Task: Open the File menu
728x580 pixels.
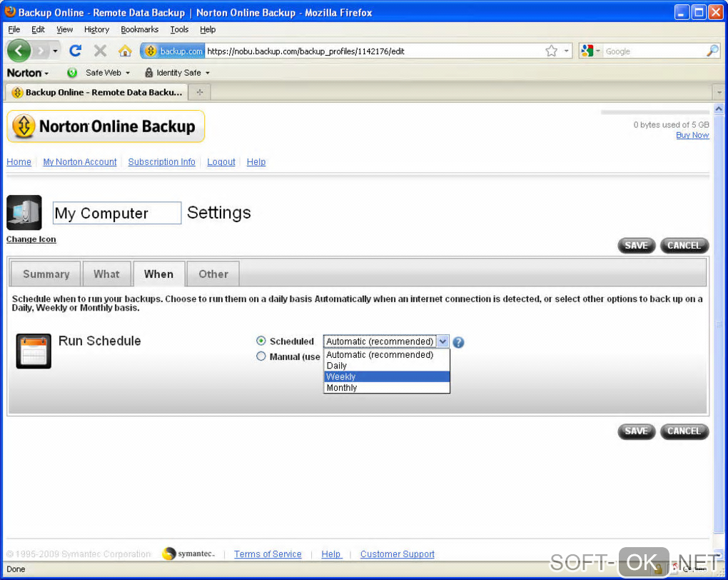Action: click(14, 29)
